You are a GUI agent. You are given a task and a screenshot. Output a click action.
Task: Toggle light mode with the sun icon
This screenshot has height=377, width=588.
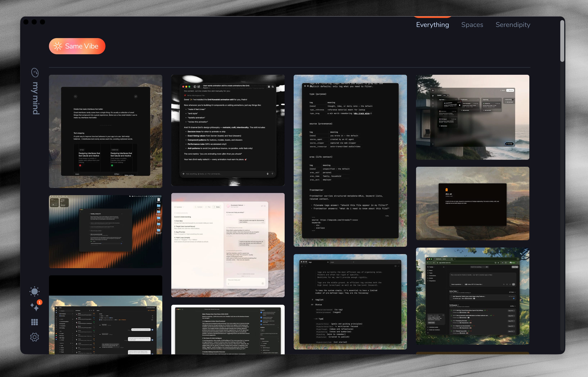[x=35, y=291]
